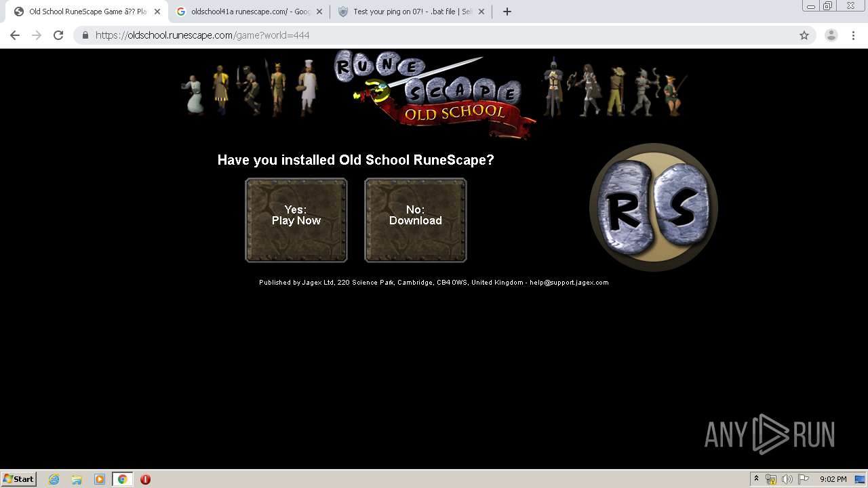Click the browser forward arrow

tap(37, 35)
